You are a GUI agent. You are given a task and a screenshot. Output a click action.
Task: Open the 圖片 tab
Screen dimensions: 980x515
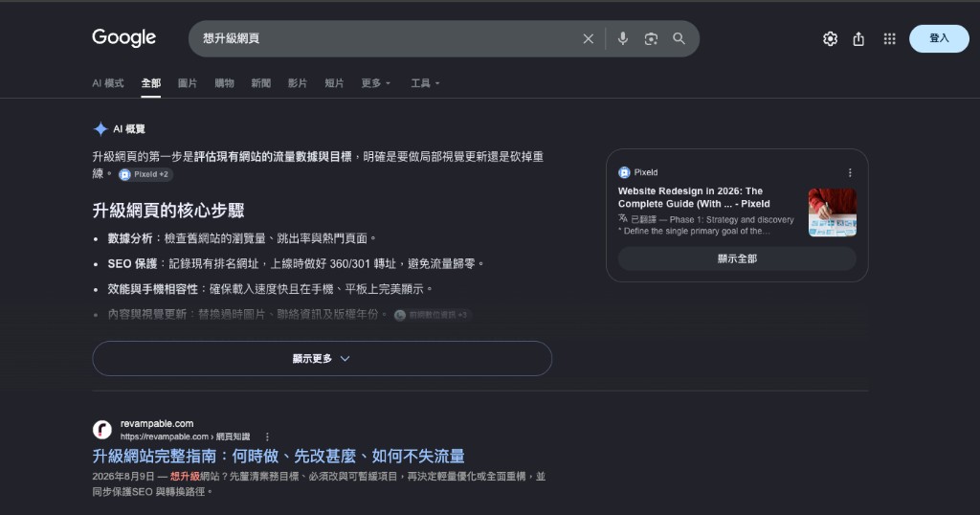click(x=187, y=83)
